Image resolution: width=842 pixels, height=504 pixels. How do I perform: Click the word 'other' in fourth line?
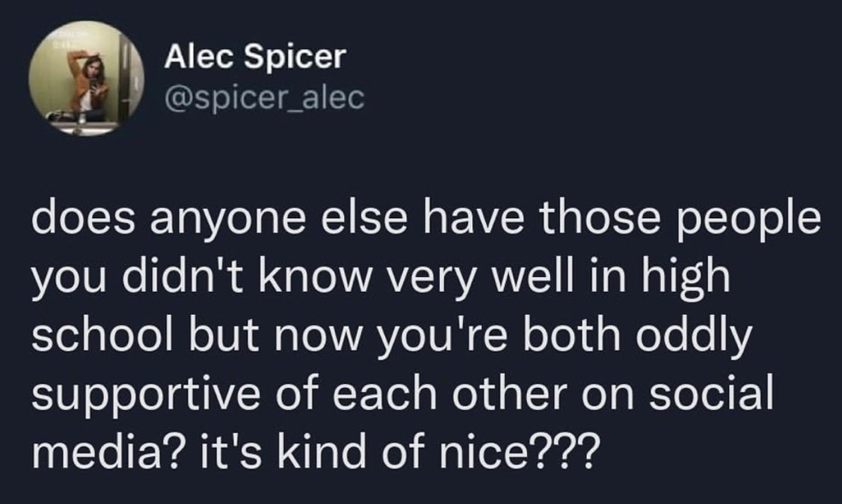[509, 392]
